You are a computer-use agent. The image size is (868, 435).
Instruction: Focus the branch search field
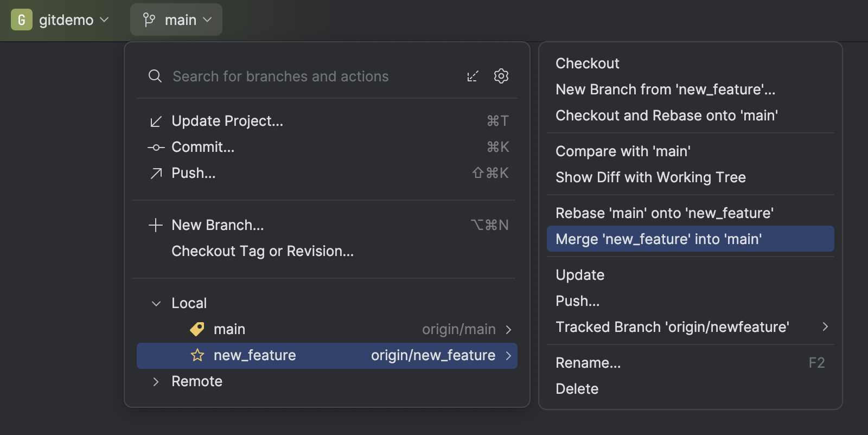[304, 76]
